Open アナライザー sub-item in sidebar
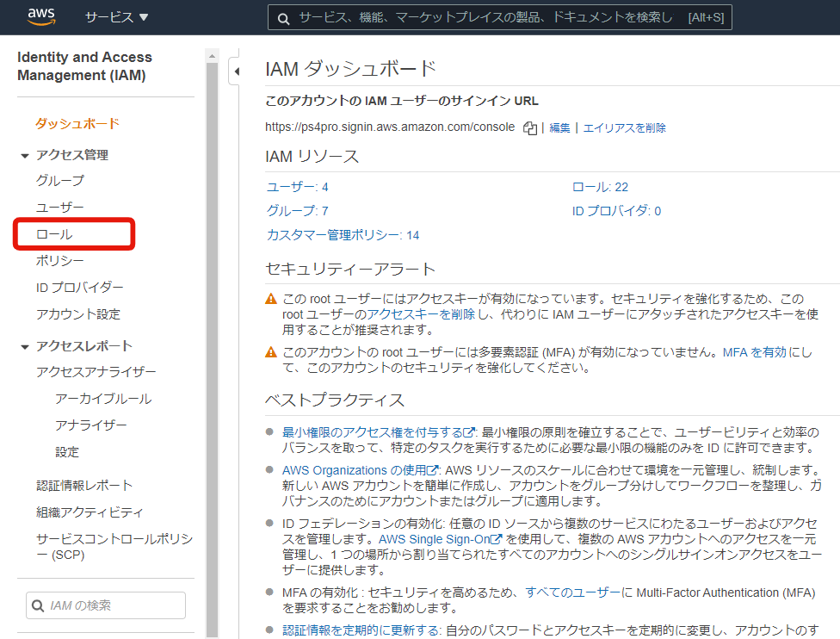This screenshot has width=840, height=639. point(91,425)
